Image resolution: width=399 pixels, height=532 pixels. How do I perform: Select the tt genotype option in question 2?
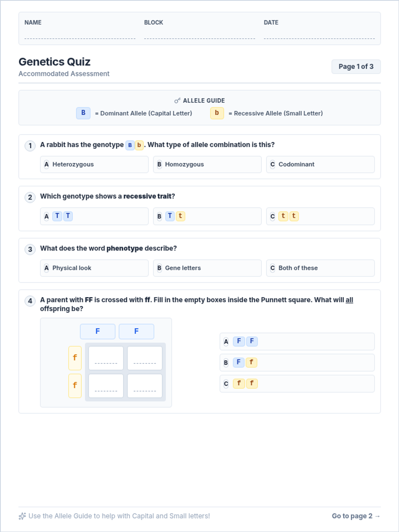tap(320, 216)
